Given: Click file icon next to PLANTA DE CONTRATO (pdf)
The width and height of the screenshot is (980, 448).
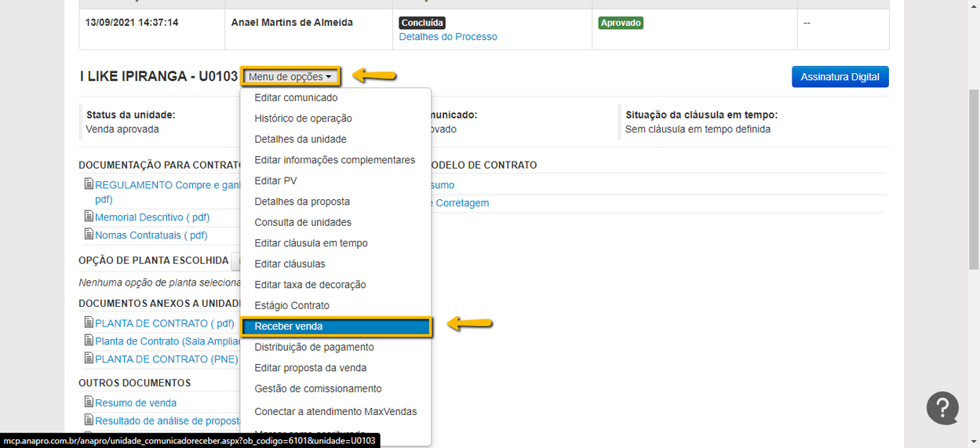Looking at the screenshot, I should coord(89,322).
